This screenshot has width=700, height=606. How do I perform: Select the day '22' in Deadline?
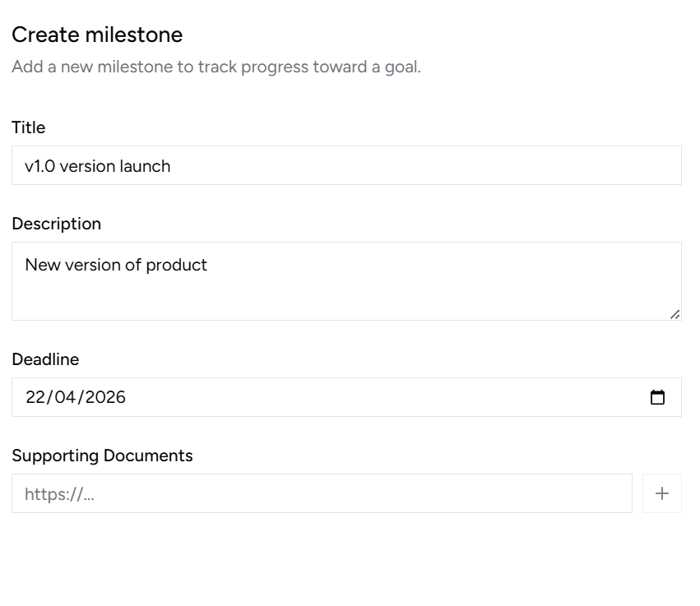tap(35, 397)
